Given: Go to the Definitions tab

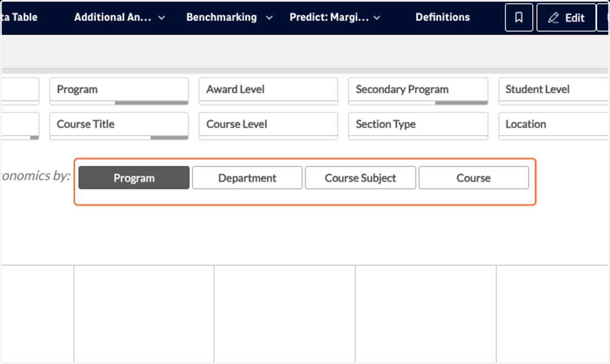Looking at the screenshot, I should (443, 17).
